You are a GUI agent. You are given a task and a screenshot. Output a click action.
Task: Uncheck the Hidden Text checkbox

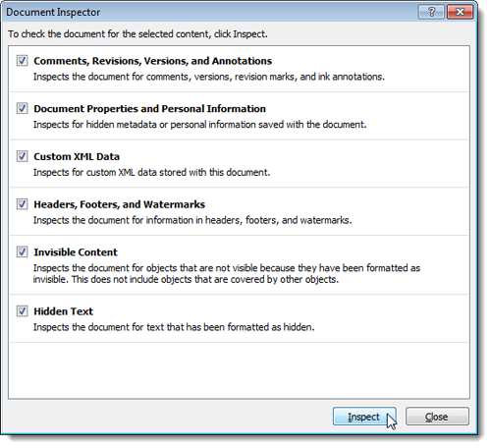pyautogui.click(x=22, y=310)
